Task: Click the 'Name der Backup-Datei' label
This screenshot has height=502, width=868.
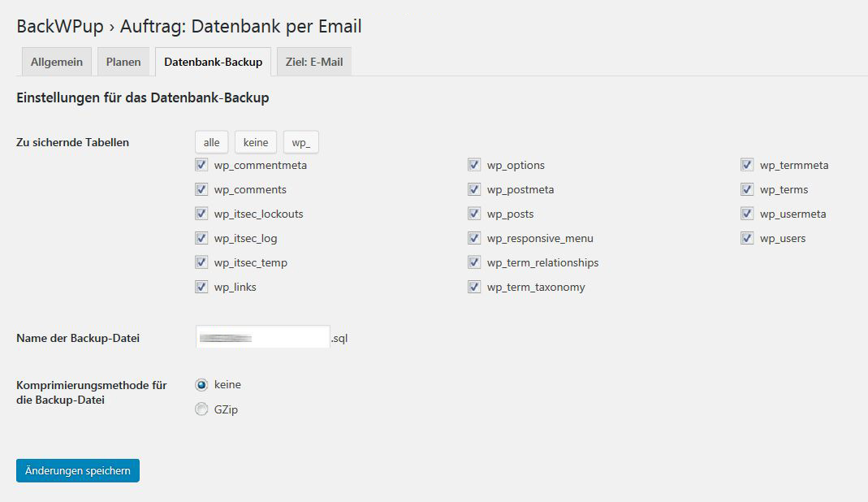Action: 78,338
